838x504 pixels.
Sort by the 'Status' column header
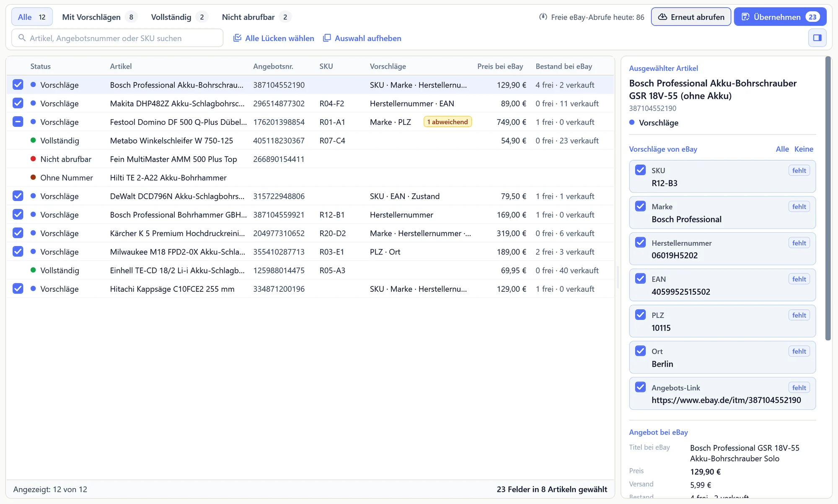point(40,66)
